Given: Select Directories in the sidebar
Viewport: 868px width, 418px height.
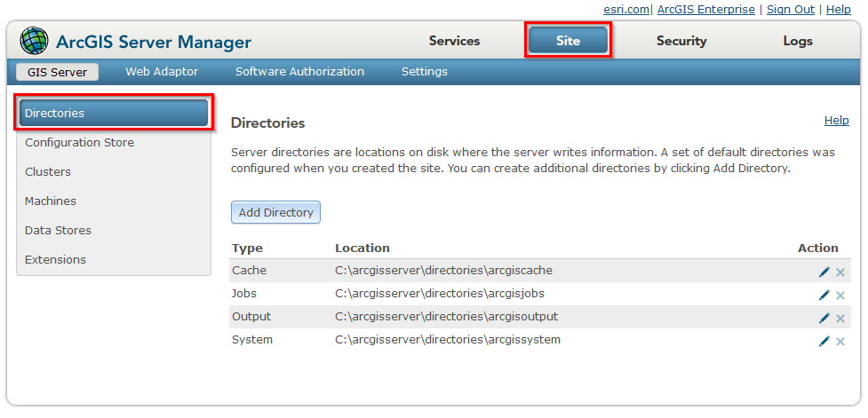Looking at the screenshot, I should [114, 113].
